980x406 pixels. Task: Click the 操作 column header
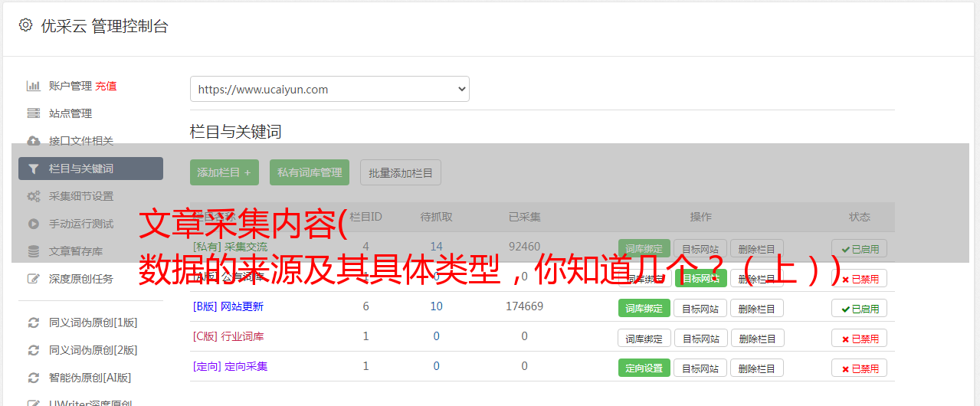pos(700,217)
